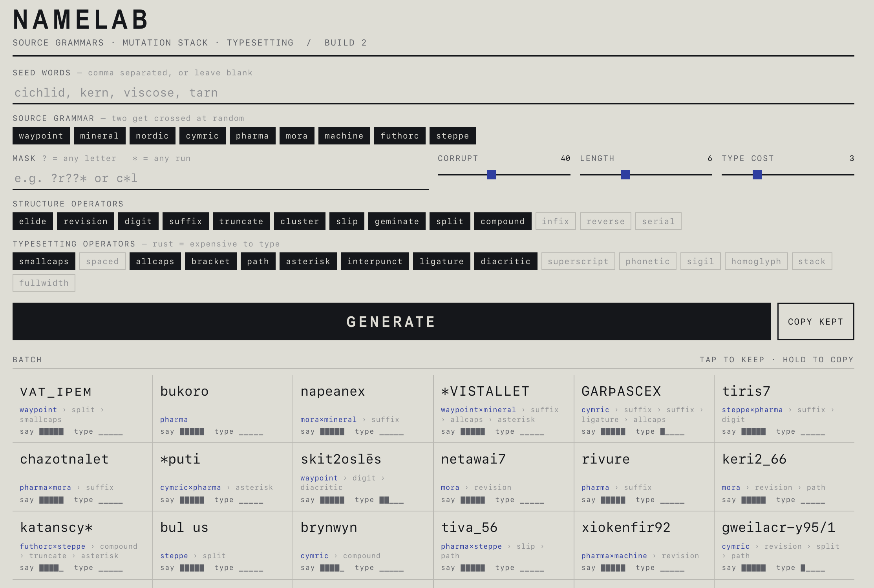Viewport: 874px width, 588px height.
Task: Toggle the pharma grammar chip
Action: (x=252, y=136)
